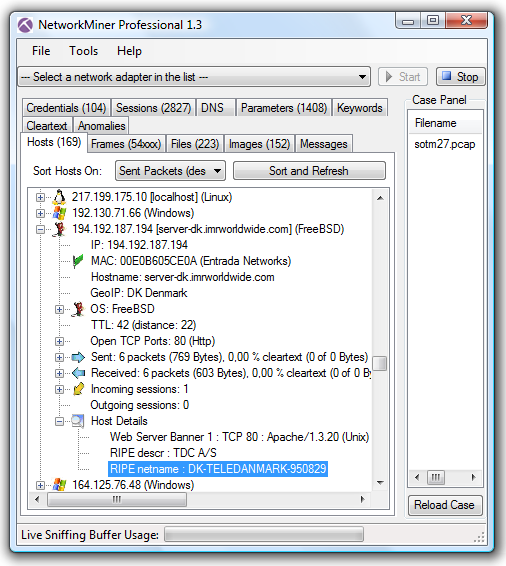Viewport: 506px width, 566px height.
Task: Click FreeBSD daemon icon for 194.192.187.194
Action: coord(60,229)
